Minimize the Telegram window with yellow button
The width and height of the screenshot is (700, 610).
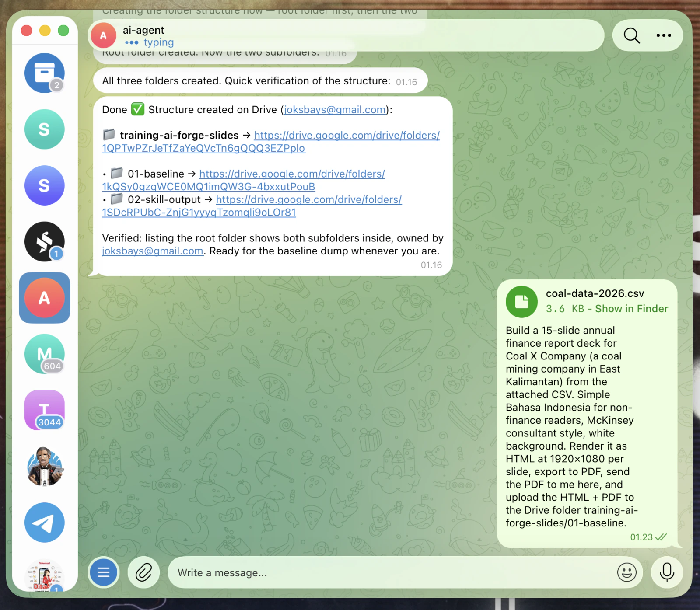[45, 30]
